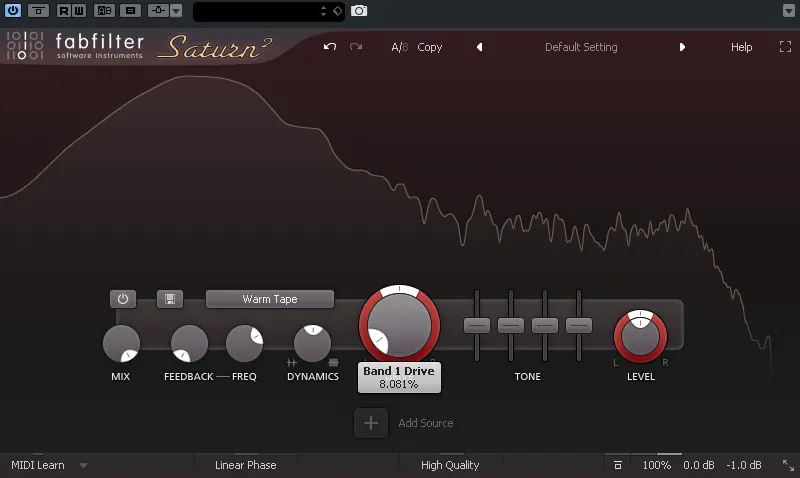Enable Read automation R button
The height and width of the screenshot is (478, 800).
(63, 10)
